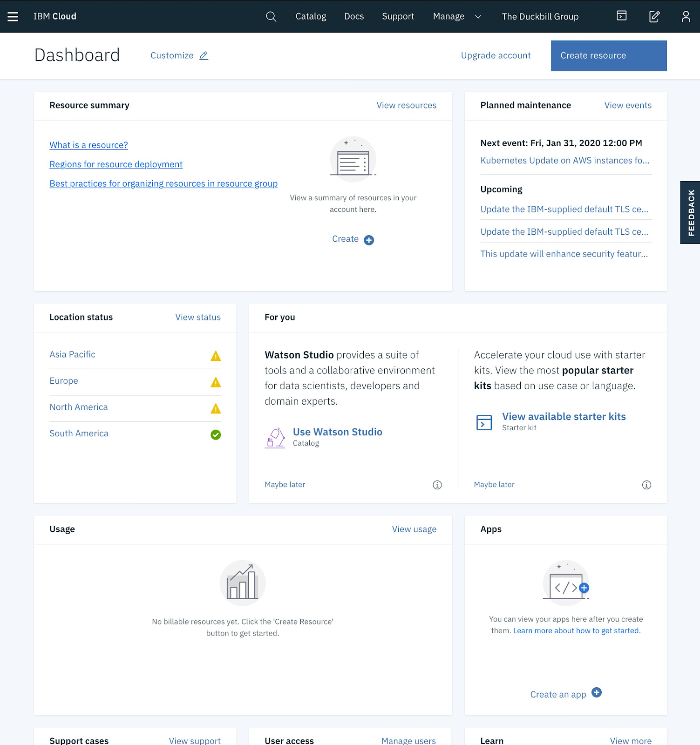Click the info icon on Watson Studio card
Viewport: 700px width, 745px height.
tap(437, 485)
